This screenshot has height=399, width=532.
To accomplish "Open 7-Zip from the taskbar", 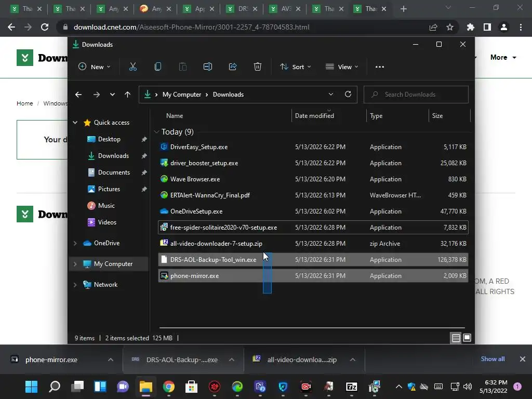I will tap(352, 387).
